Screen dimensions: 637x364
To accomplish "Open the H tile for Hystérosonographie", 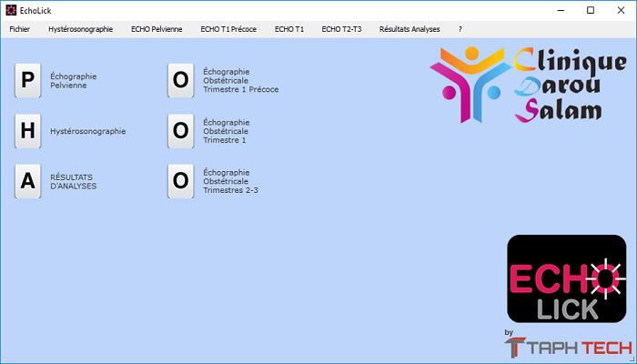I will point(28,131).
